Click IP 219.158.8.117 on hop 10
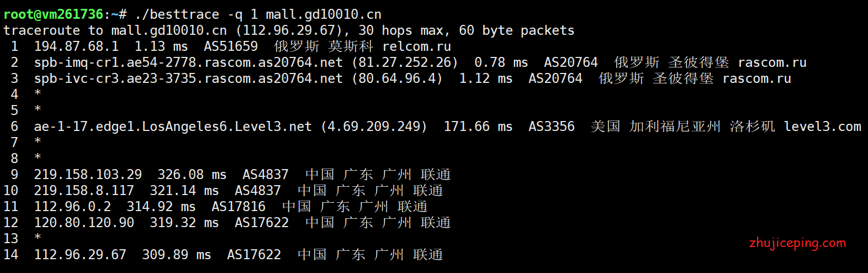The image size is (868, 273). 84,191
